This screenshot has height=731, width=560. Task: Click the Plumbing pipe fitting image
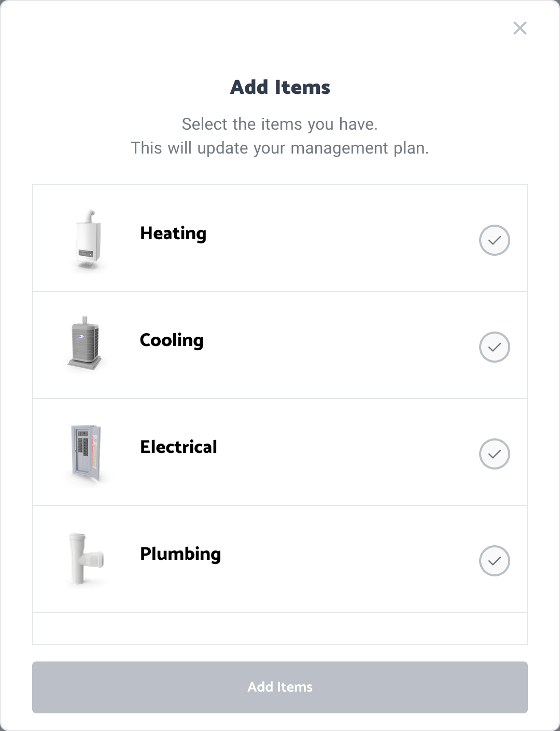pos(86,559)
